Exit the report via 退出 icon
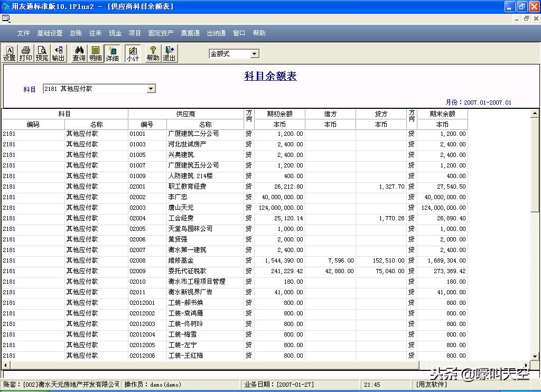This screenshot has height=392, width=541. click(169, 53)
